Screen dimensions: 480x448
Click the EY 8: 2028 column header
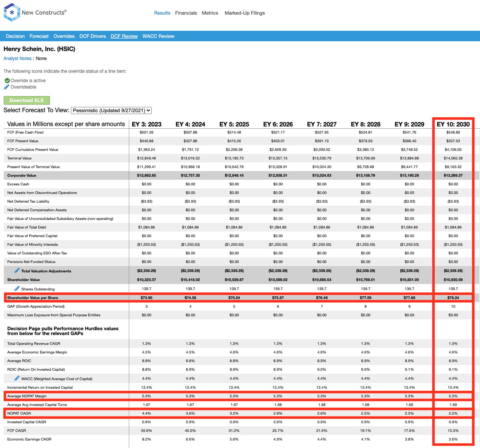pyautogui.click(x=365, y=124)
